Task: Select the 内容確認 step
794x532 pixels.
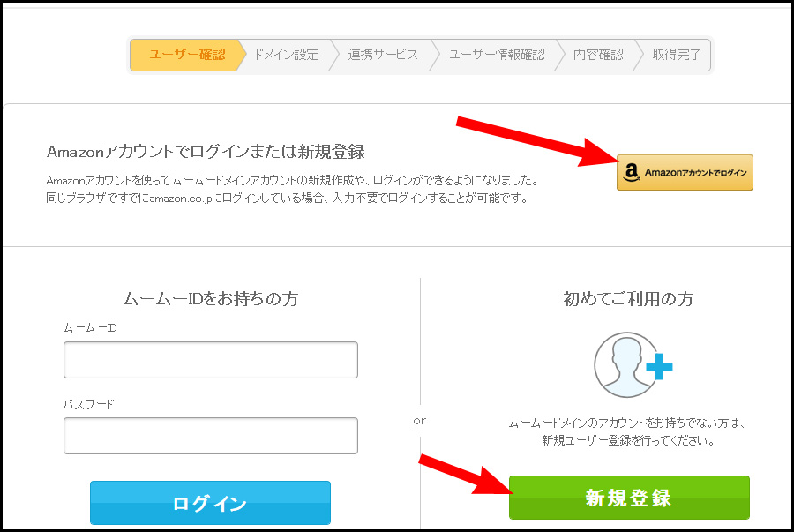Action: coord(598,55)
